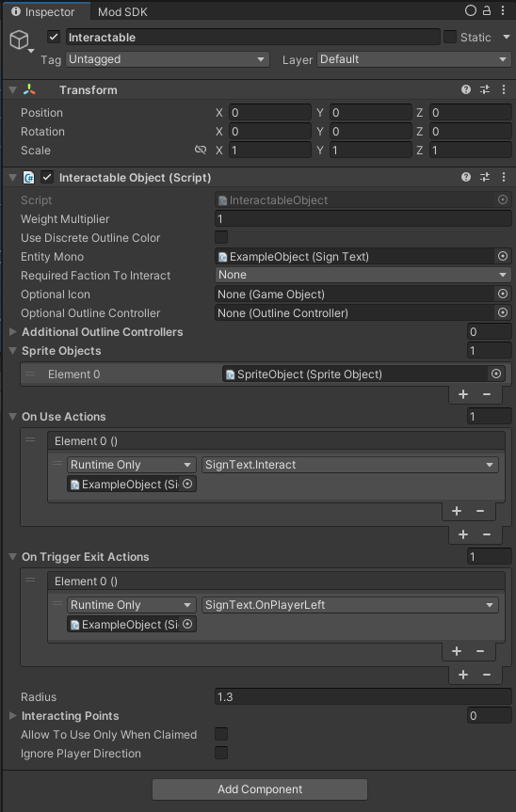Expand Additional Outline Controllers list
Image resolution: width=516 pixels, height=812 pixels.
(13, 331)
